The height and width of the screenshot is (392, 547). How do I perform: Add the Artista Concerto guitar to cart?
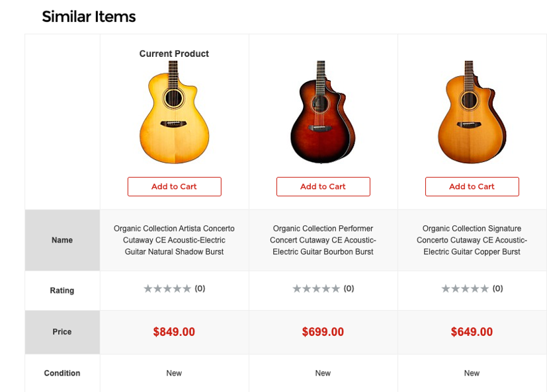point(174,186)
